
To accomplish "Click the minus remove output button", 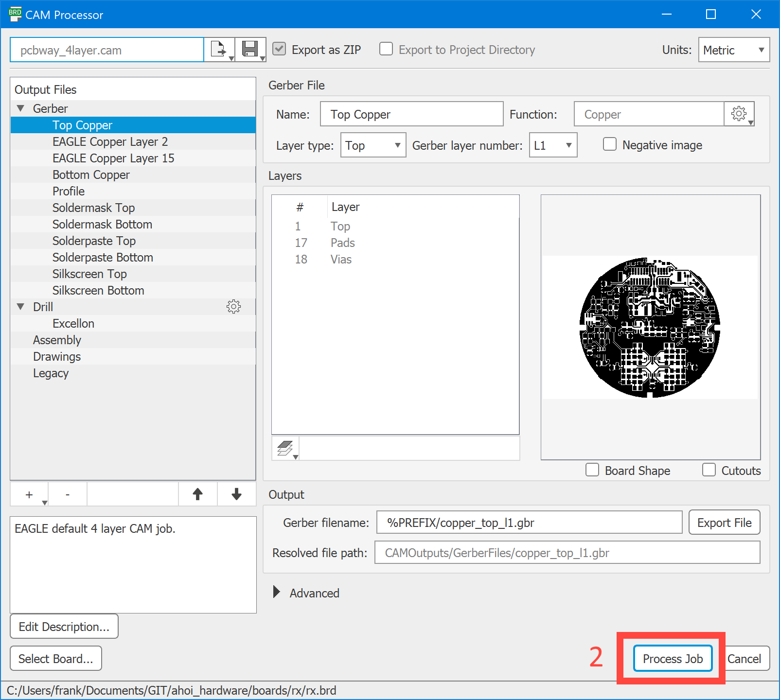I will (x=68, y=494).
